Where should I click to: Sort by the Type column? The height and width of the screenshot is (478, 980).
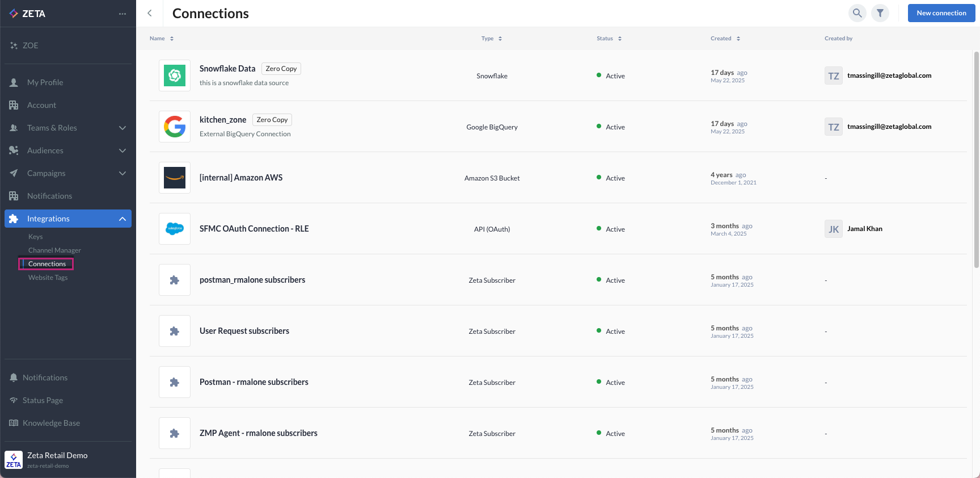[x=492, y=39]
